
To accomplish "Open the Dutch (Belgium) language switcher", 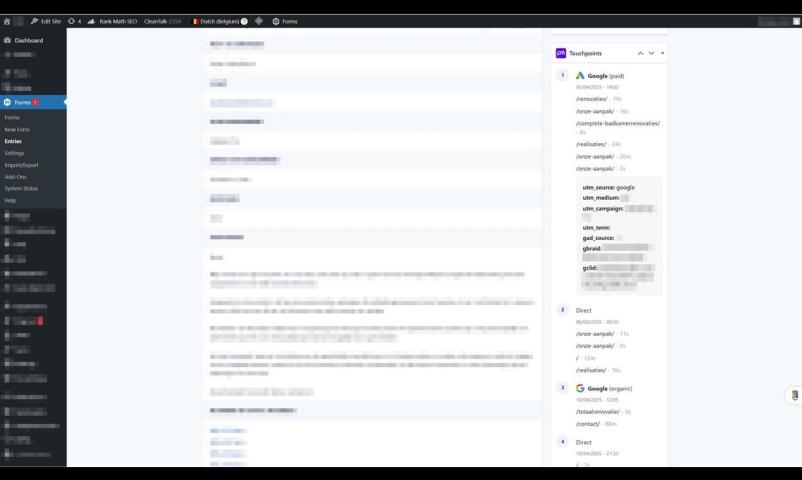I will tap(220, 21).
